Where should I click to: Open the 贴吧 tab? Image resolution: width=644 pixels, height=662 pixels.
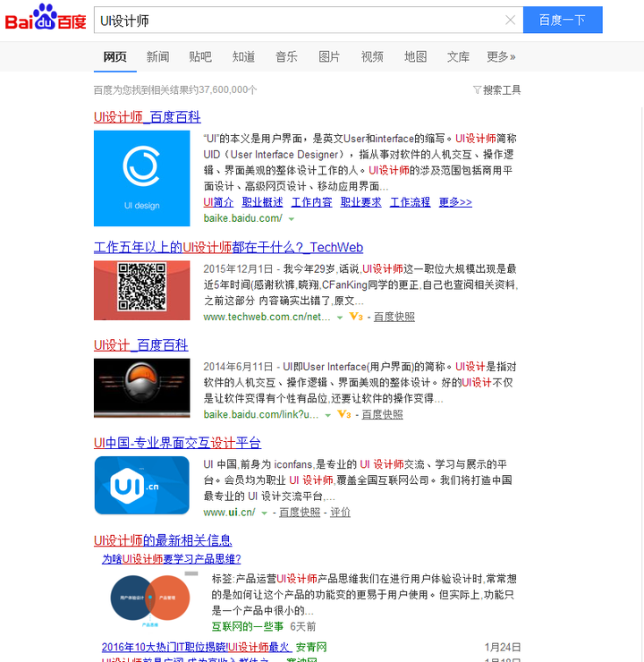[x=200, y=56]
